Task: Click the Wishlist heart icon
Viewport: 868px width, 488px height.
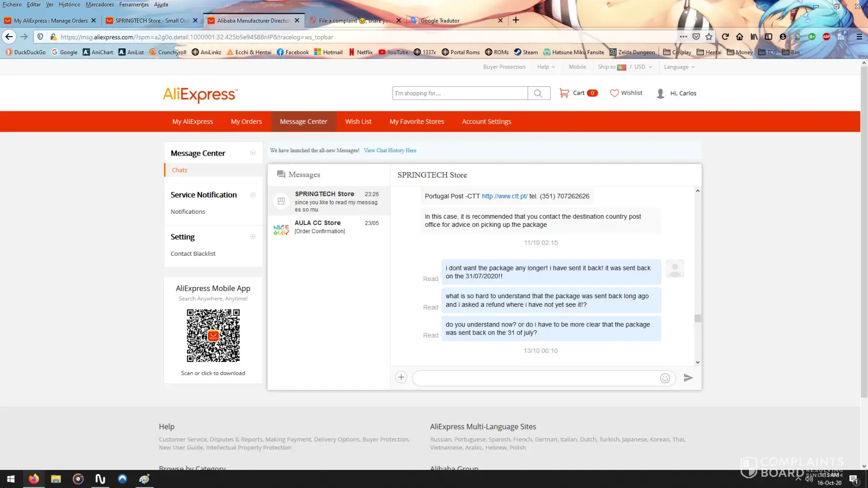Action: click(614, 93)
